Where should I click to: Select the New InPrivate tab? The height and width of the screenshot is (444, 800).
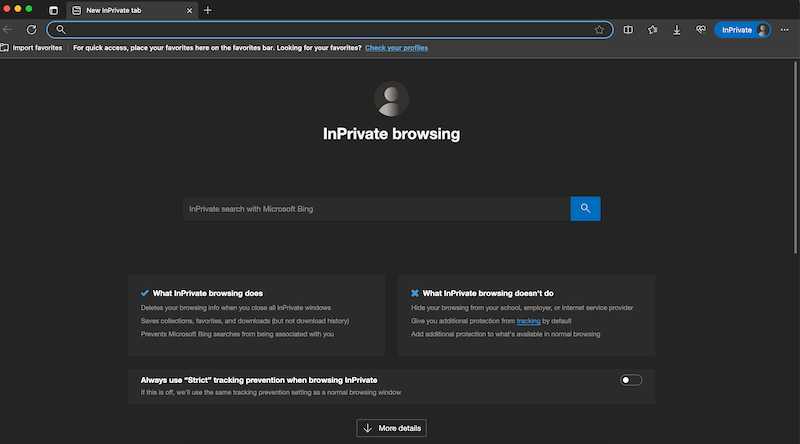[x=133, y=10]
